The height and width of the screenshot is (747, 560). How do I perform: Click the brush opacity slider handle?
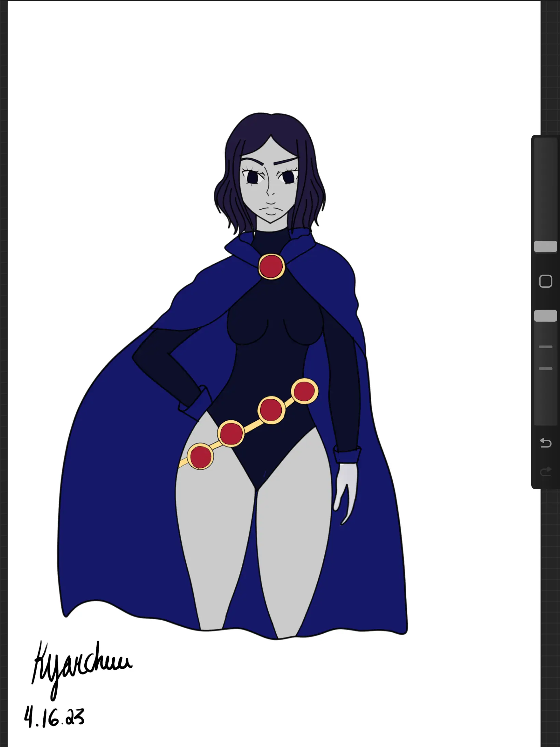click(x=545, y=316)
